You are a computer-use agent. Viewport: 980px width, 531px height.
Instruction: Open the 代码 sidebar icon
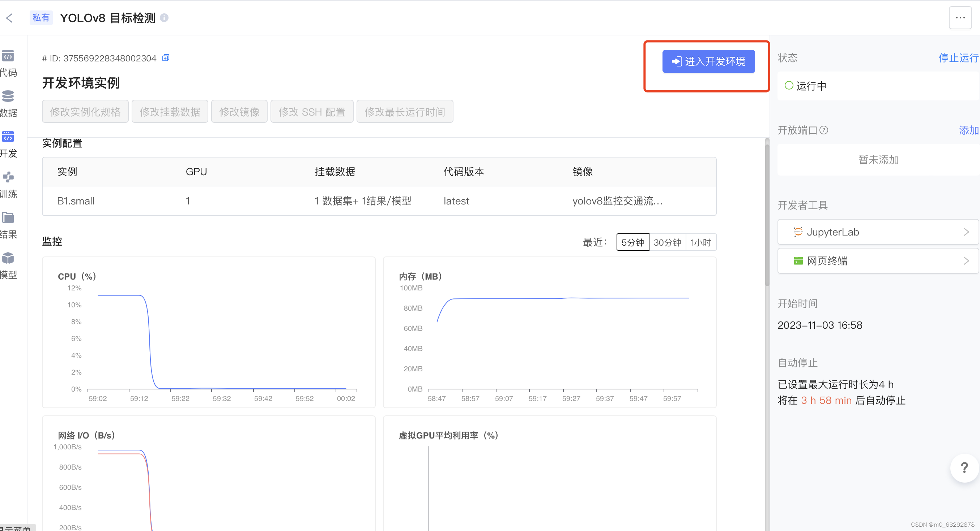coord(8,56)
